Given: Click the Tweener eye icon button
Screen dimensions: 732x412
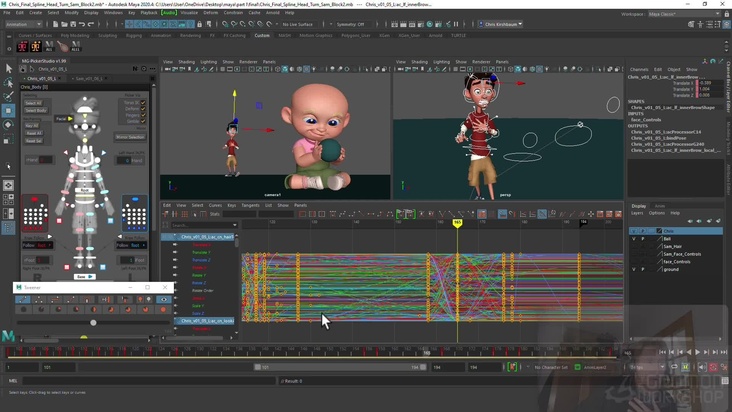Looking at the screenshot, I should click(163, 299).
